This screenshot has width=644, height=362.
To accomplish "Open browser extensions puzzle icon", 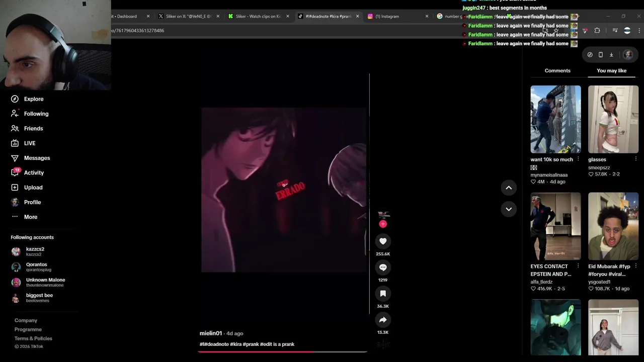I will (x=597, y=31).
